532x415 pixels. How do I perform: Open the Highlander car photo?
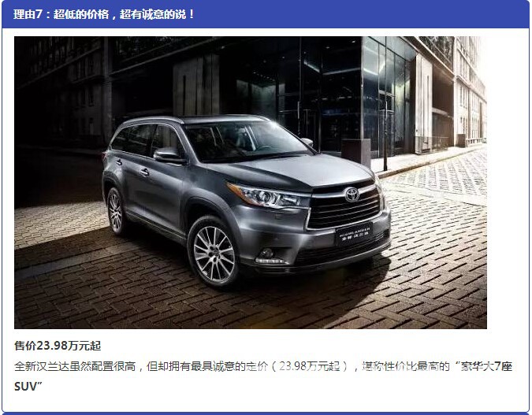pyautogui.click(x=251, y=183)
